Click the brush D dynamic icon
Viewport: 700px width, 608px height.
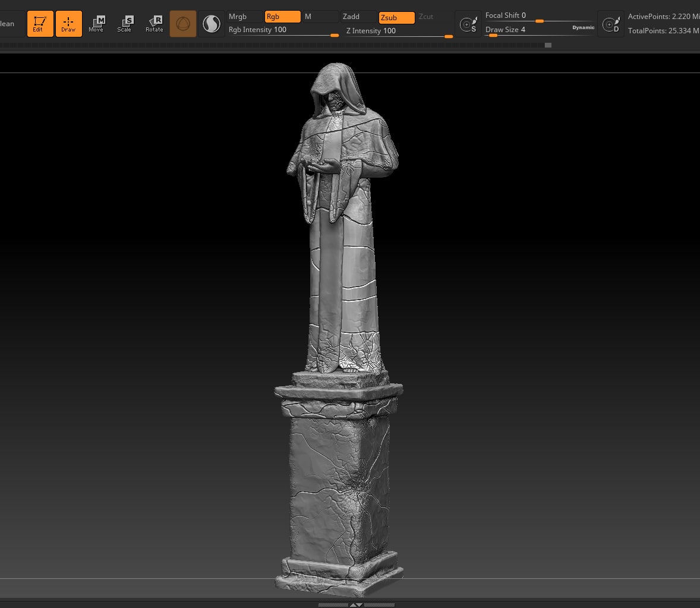pos(611,24)
